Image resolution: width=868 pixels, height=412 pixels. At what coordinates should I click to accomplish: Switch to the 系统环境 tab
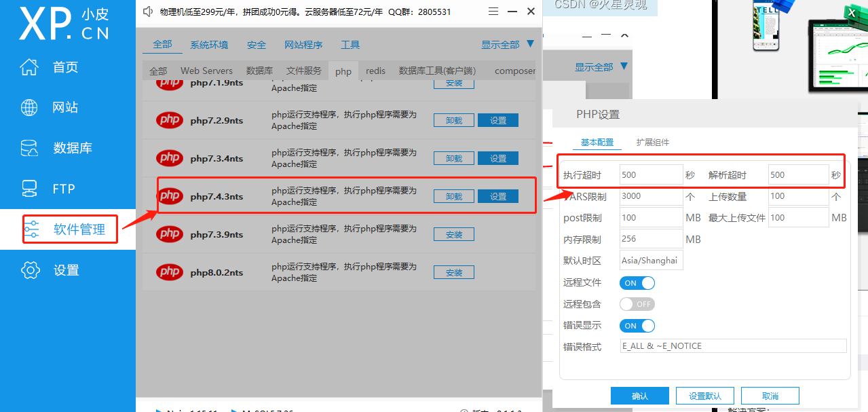[x=209, y=45]
